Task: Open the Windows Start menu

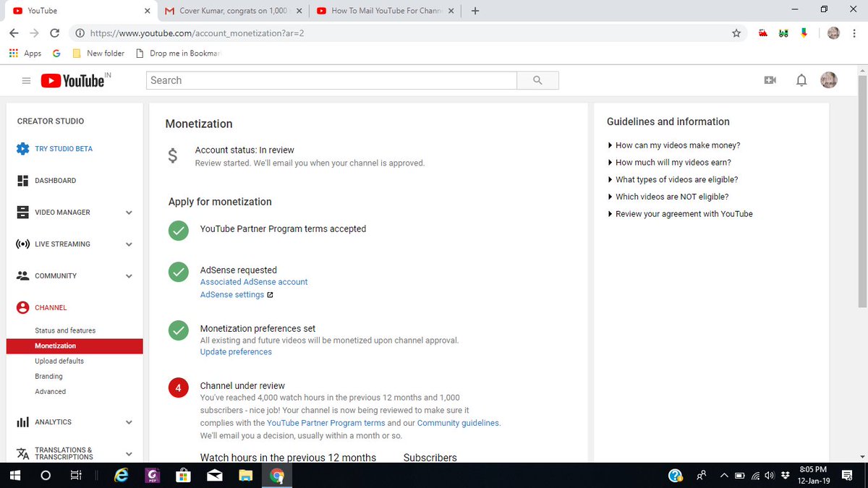Action: tap(14, 476)
